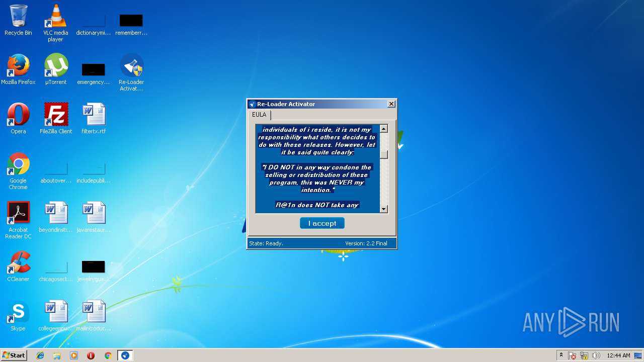Screen dimensions: 644x362
Task: Click the EULA scrollbar thumb
Action: click(384, 154)
